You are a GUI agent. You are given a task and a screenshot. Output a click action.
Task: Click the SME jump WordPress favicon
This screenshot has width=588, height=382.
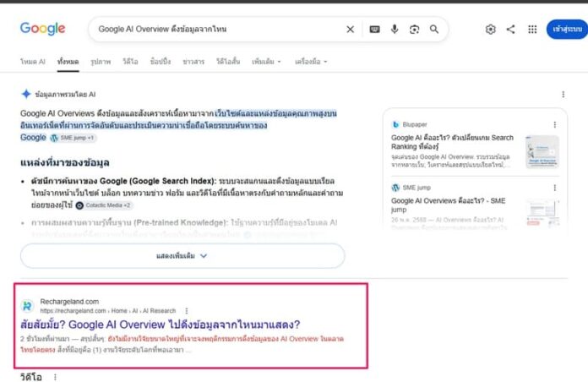pos(395,188)
